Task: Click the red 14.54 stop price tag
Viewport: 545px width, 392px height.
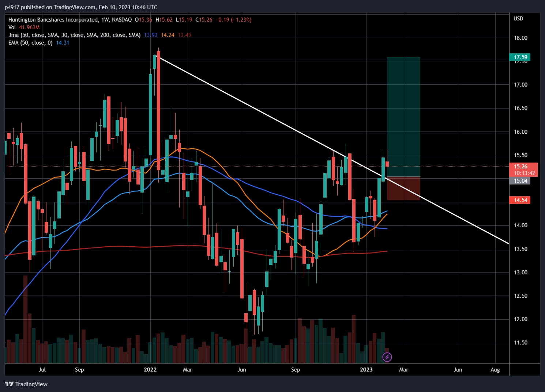Action: tap(520, 200)
